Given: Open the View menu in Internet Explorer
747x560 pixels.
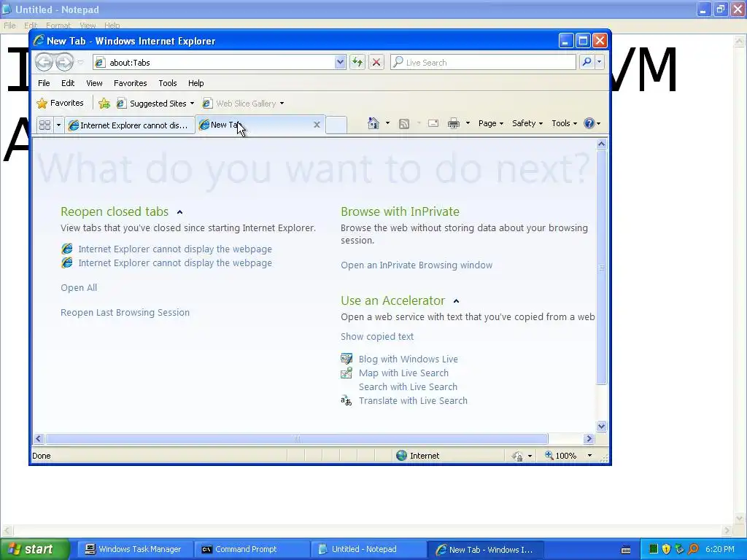Looking at the screenshot, I should [x=94, y=83].
